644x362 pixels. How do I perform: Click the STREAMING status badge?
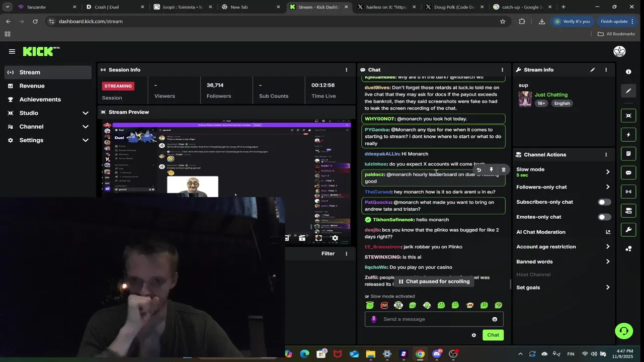[118, 86]
